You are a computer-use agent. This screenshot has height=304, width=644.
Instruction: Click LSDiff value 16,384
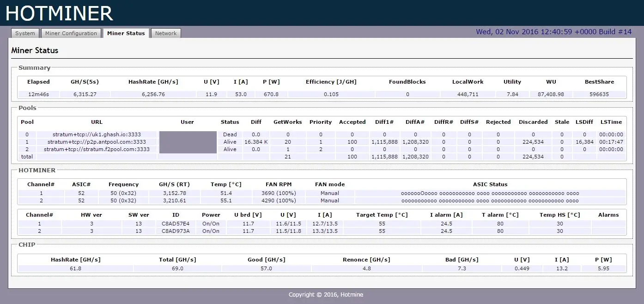pos(585,142)
